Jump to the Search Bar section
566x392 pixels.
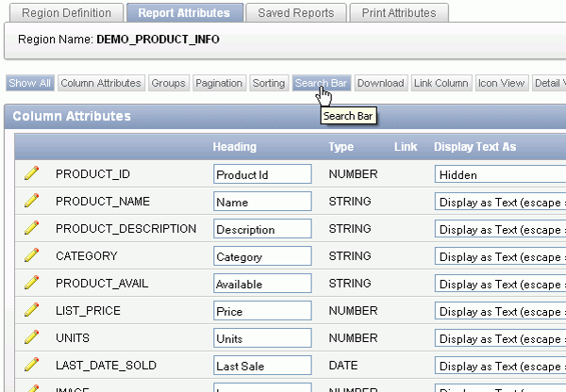321,83
